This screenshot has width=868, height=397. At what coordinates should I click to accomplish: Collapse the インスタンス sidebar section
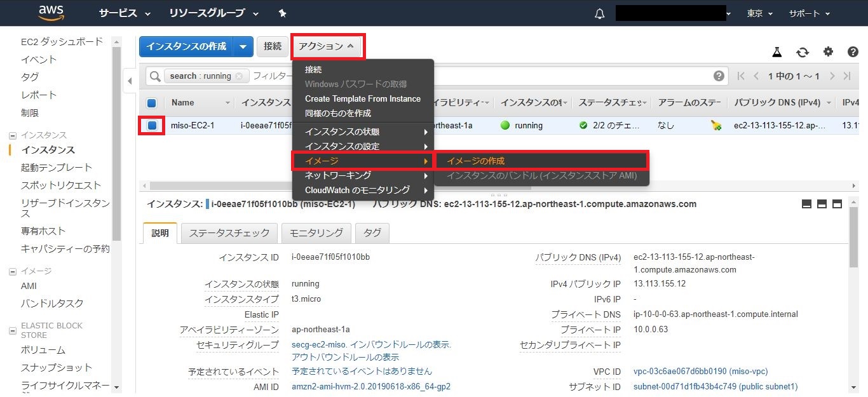[13, 135]
